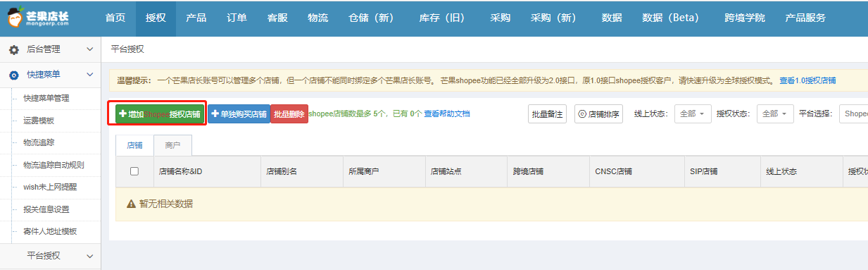The image size is (868, 270).
Task: Toggle the select-all checkbox in table header
Action: click(134, 171)
